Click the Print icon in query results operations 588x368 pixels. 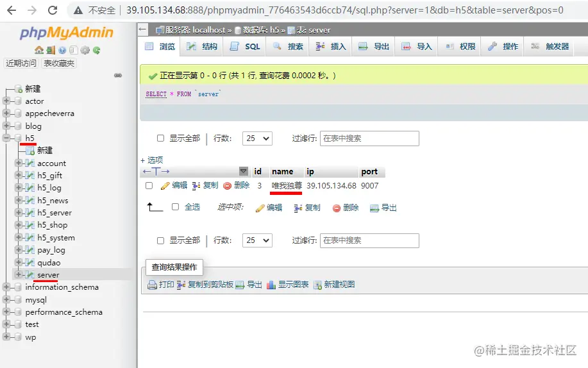pyautogui.click(x=152, y=285)
